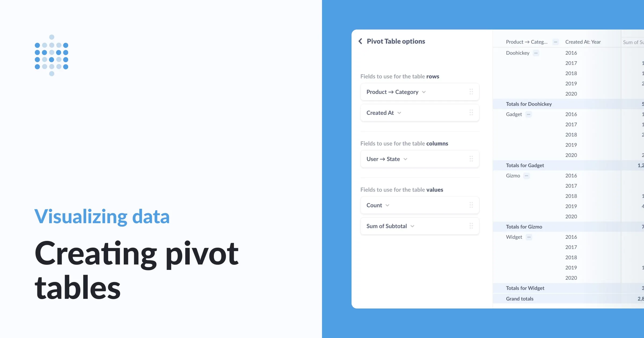Image resolution: width=644 pixels, height=338 pixels.
Task: Click the collapse icon next to Doohickey row
Action: pyautogui.click(x=536, y=53)
